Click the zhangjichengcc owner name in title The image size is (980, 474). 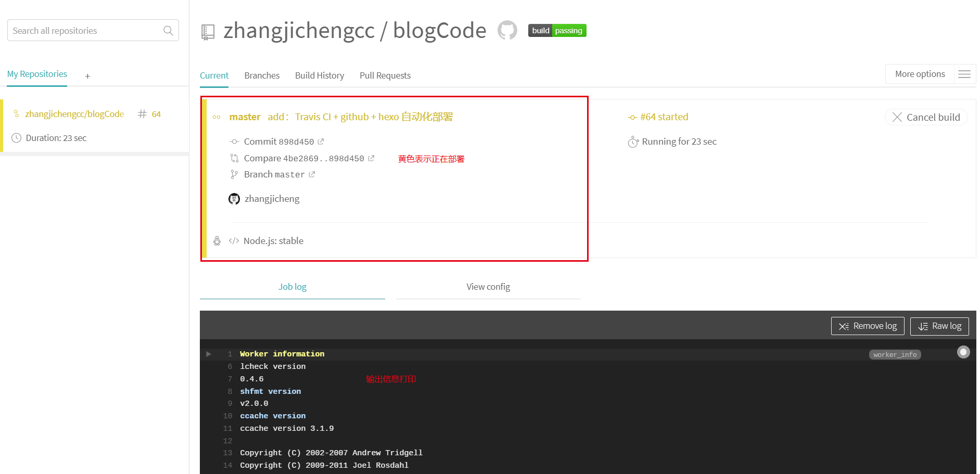tap(299, 31)
